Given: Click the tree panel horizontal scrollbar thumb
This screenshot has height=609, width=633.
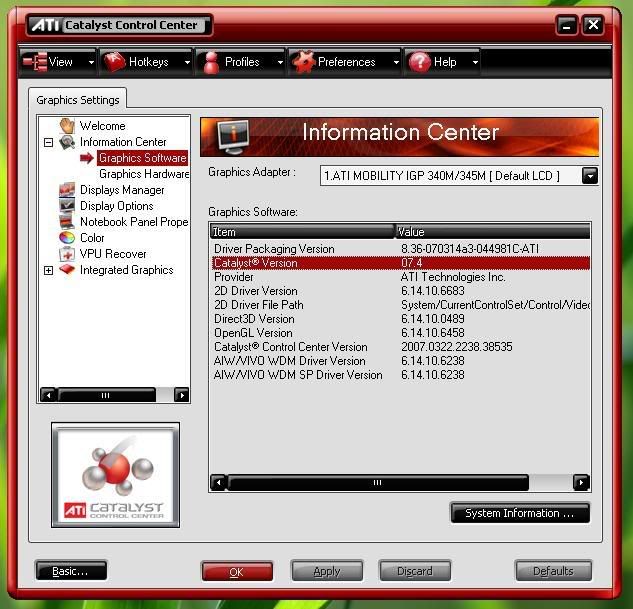Looking at the screenshot, I should click(107, 395).
